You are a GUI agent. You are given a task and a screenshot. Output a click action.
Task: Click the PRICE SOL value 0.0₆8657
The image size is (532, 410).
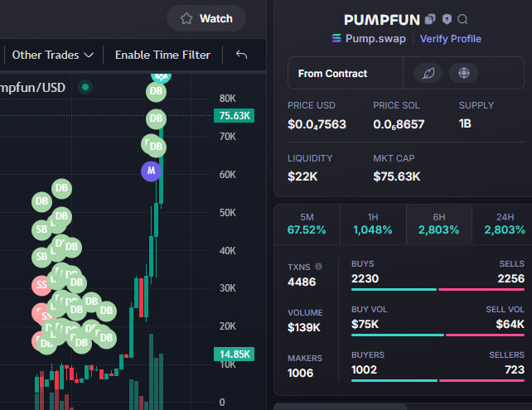point(399,124)
